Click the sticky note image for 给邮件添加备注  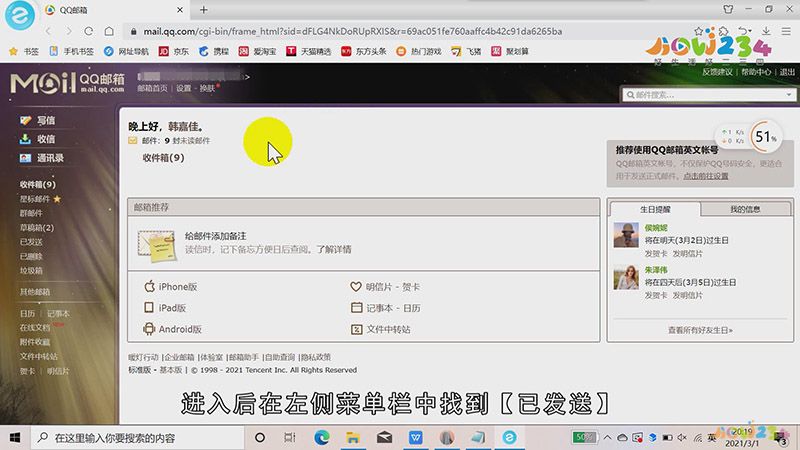(157, 245)
